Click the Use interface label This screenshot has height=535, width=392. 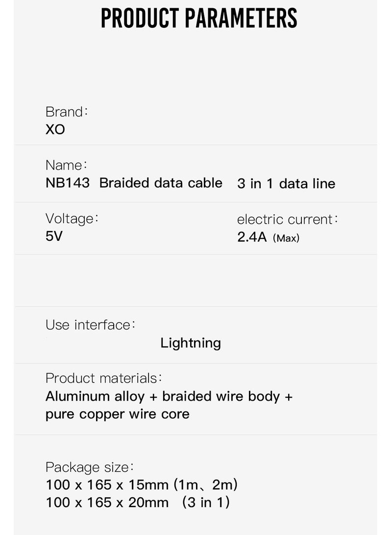(90, 325)
